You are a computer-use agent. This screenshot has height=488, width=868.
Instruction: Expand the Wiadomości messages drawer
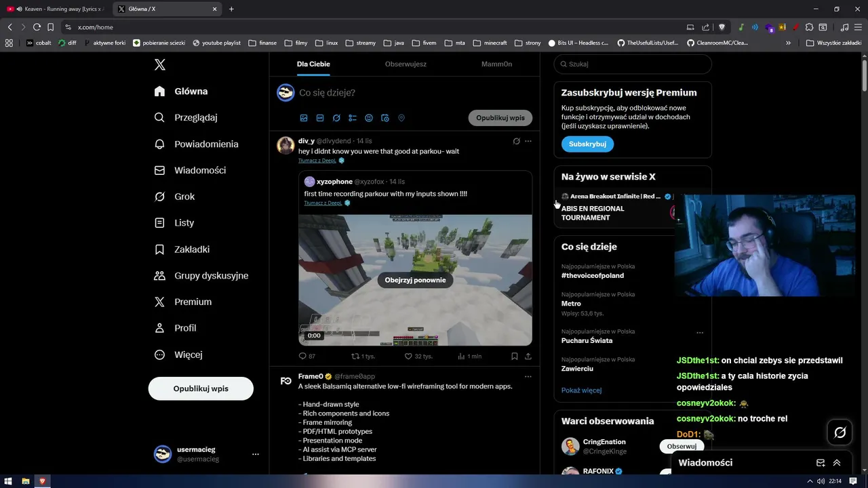[837, 463]
